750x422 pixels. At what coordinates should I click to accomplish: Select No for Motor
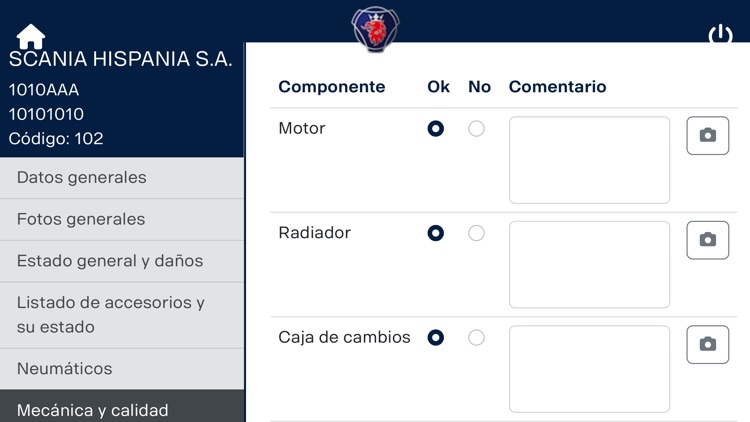click(x=477, y=129)
